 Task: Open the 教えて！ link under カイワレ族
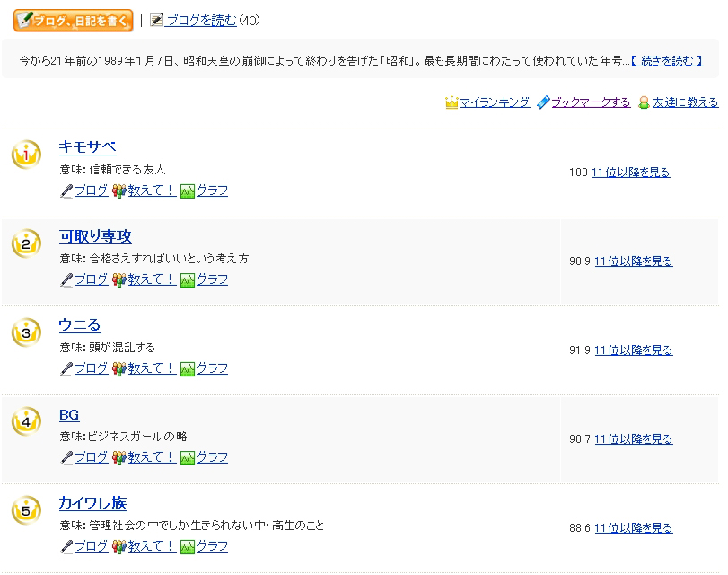coord(151,546)
